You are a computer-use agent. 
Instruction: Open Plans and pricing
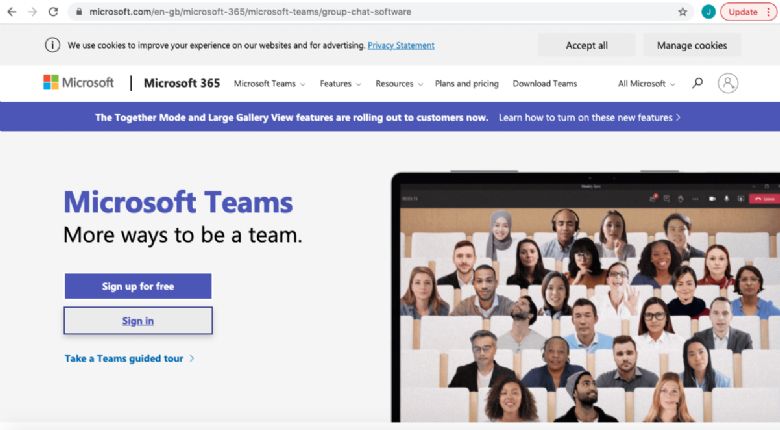click(467, 84)
